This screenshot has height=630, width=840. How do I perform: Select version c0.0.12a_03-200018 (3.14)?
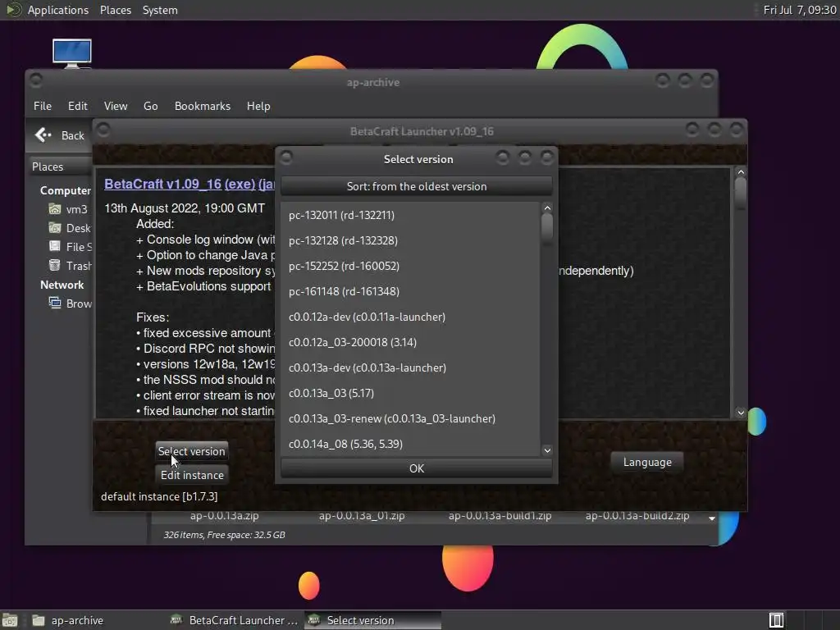click(x=410, y=342)
